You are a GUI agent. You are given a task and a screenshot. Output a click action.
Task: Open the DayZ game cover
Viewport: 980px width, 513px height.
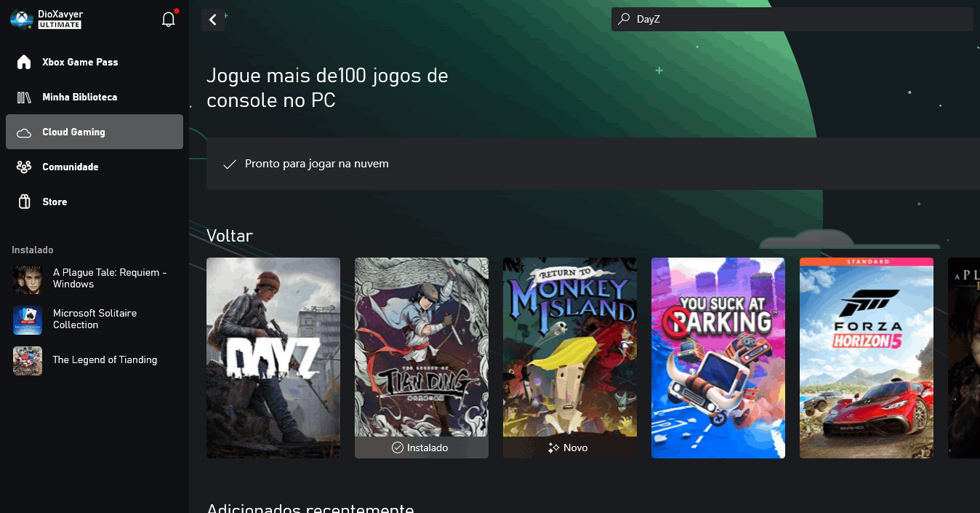273,358
